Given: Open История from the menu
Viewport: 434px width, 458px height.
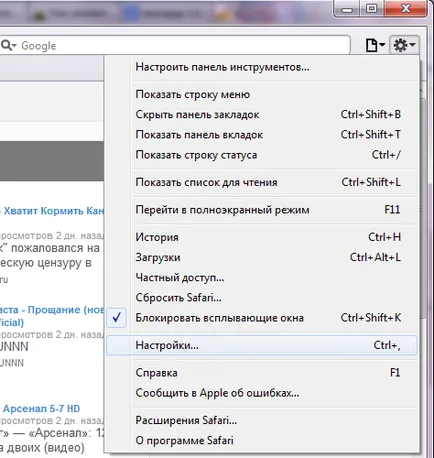Looking at the screenshot, I should coord(262,237).
